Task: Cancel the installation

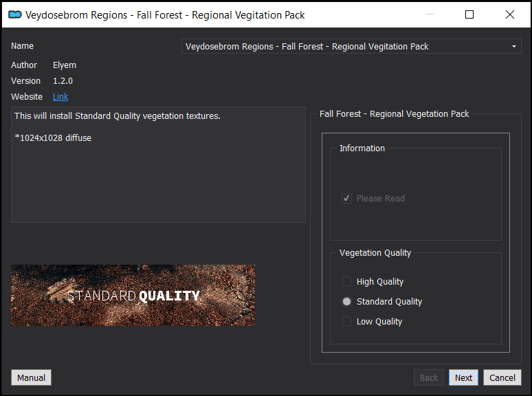Action: (502, 377)
